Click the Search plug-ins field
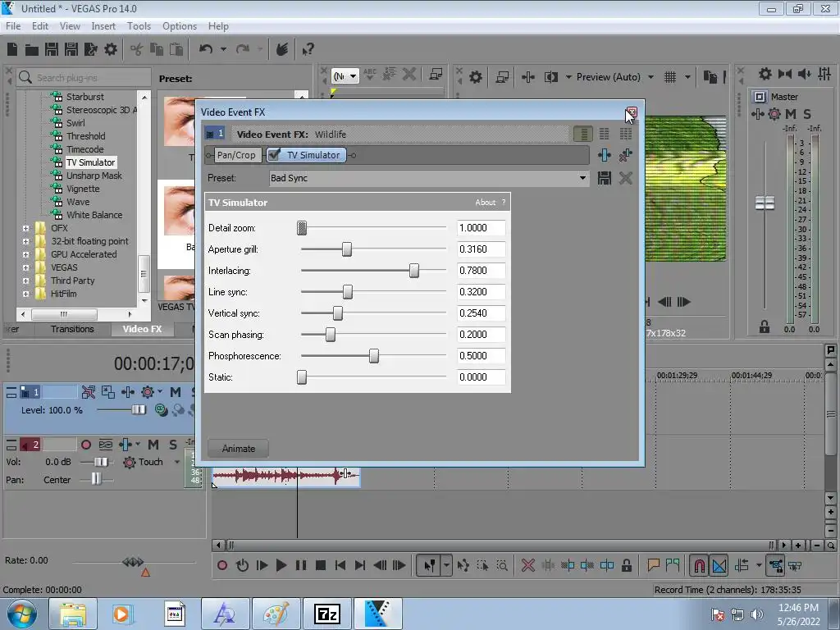Screen dimensions: 840x630 tap(84, 78)
